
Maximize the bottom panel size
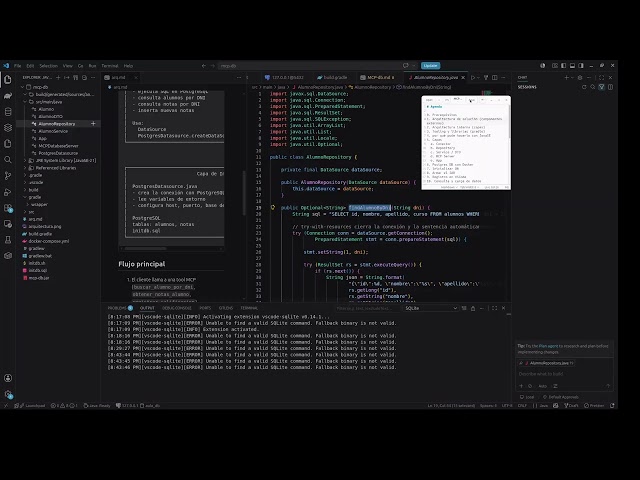point(494,308)
